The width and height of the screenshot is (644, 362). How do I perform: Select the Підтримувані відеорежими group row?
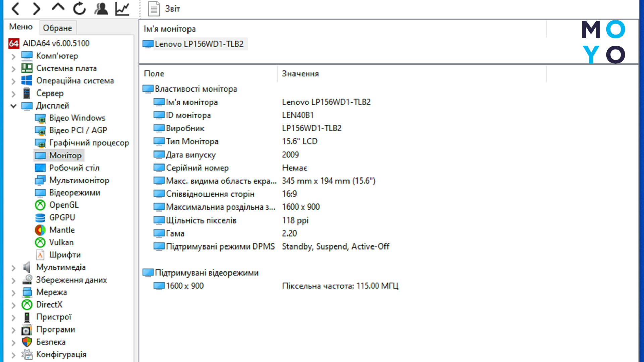(201, 273)
